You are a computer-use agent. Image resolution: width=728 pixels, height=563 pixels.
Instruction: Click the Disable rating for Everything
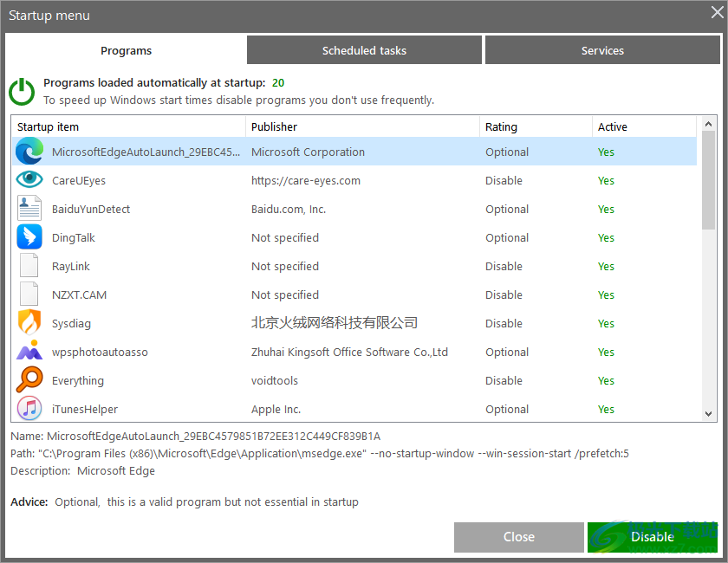pyautogui.click(x=504, y=380)
